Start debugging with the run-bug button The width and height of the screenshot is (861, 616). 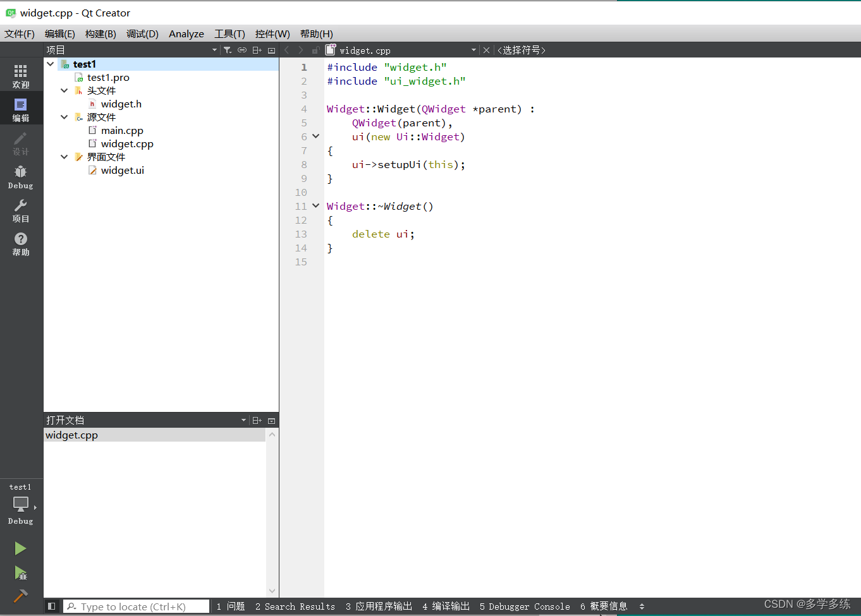[20, 573]
